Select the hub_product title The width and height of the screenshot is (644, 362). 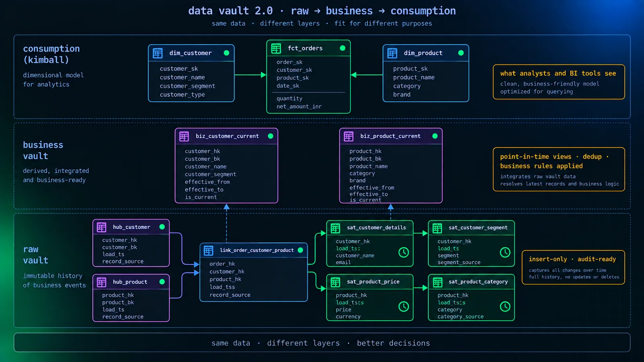pyautogui.click(x=130, y=282)
